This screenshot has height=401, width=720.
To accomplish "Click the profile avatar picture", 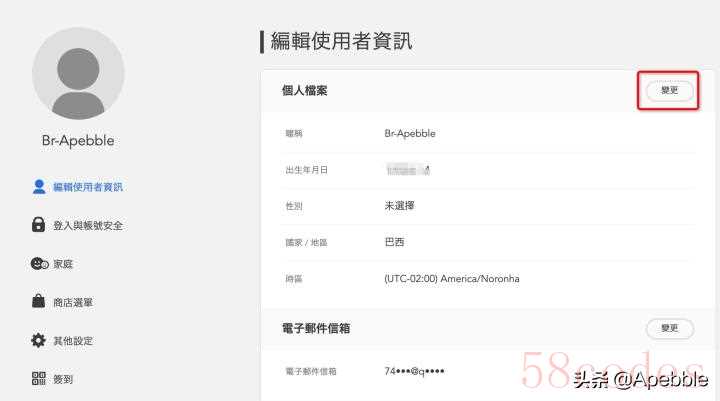I will 78,73.
